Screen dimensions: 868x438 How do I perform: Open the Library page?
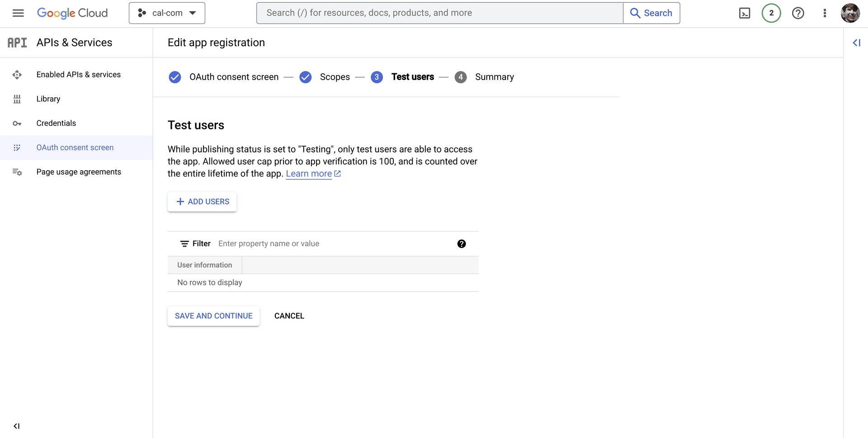click(48, 99)
